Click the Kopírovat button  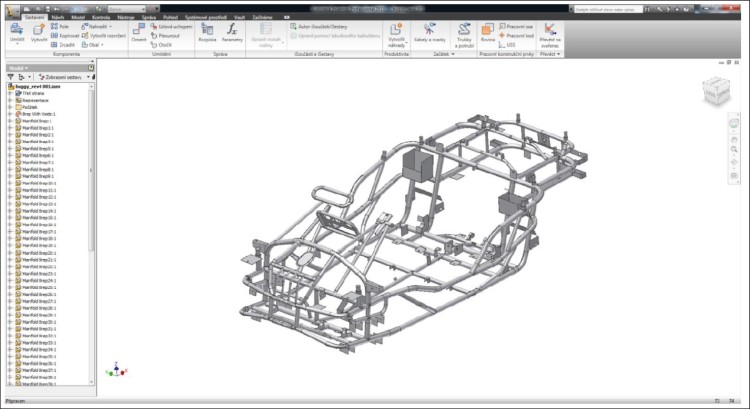tap(67, 35)
